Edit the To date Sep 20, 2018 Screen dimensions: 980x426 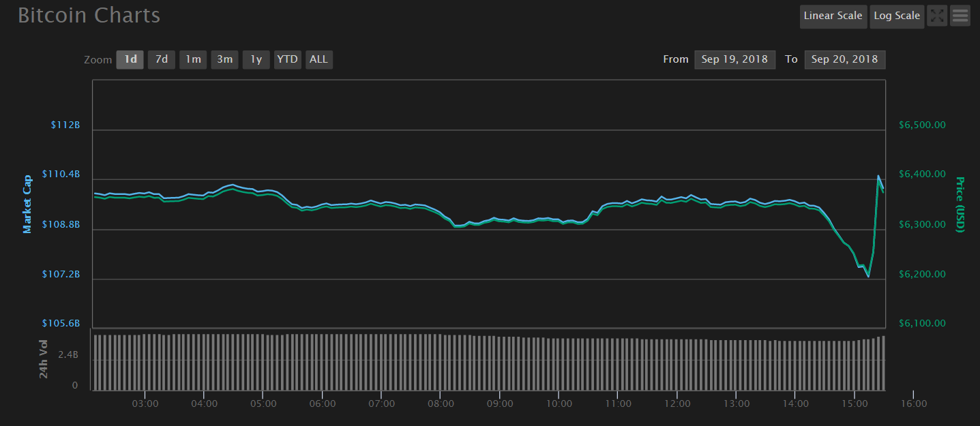(x=845, y=59)
